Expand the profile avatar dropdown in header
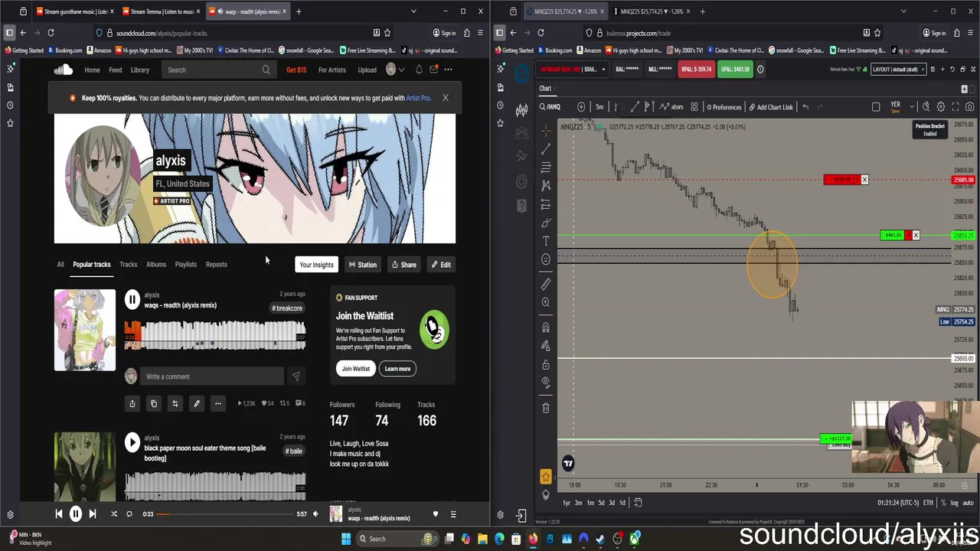980x551 pixels. (x=395, y=70)
